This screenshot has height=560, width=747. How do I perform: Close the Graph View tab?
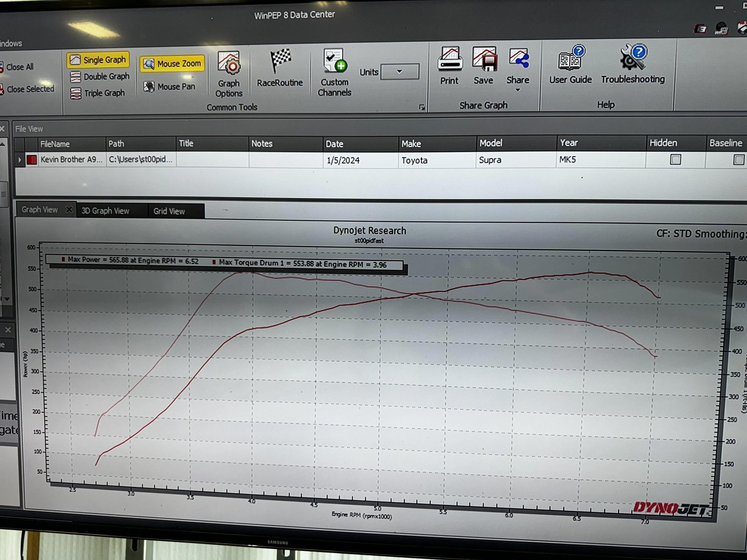[69, 210]
